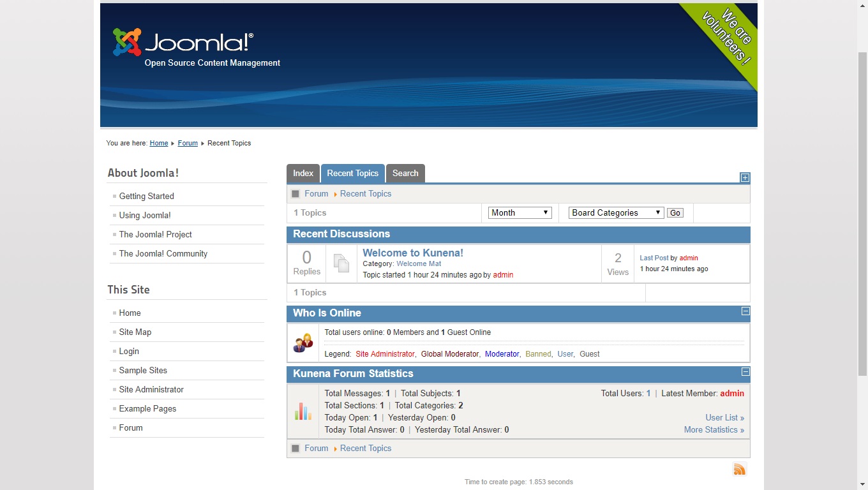
Task: Click the square icon beside the top Forum breadcrumb
Action: pos(296,194)
